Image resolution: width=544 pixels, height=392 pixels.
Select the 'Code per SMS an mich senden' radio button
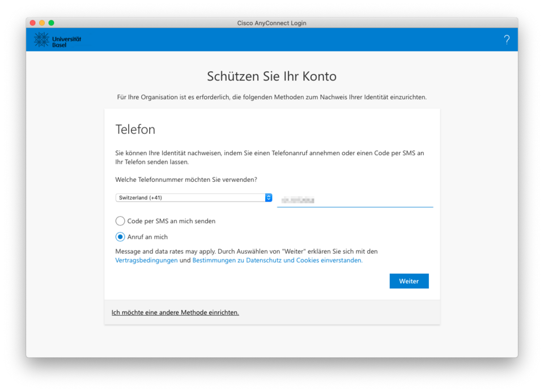click(x=120, y=221)
